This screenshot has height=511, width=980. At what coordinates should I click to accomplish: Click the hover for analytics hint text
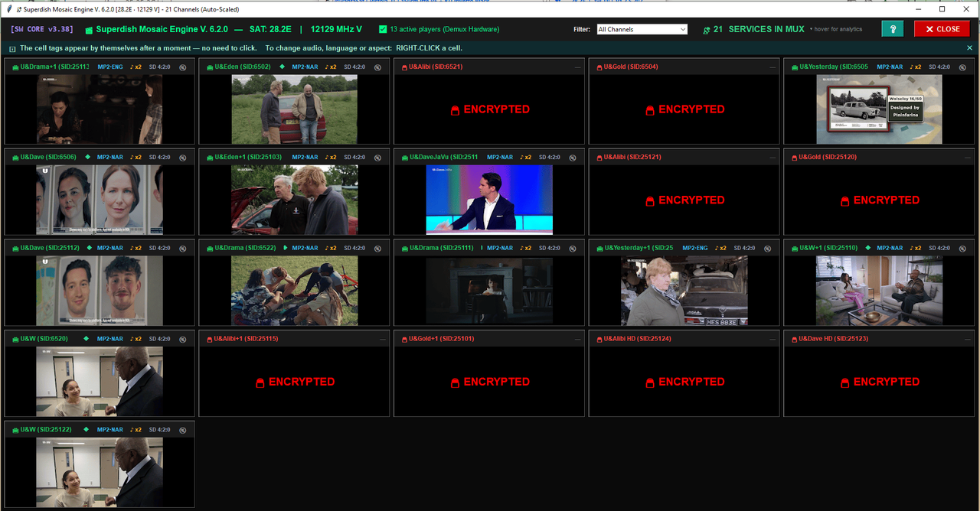pyautogui.click(x=836, y=29)
